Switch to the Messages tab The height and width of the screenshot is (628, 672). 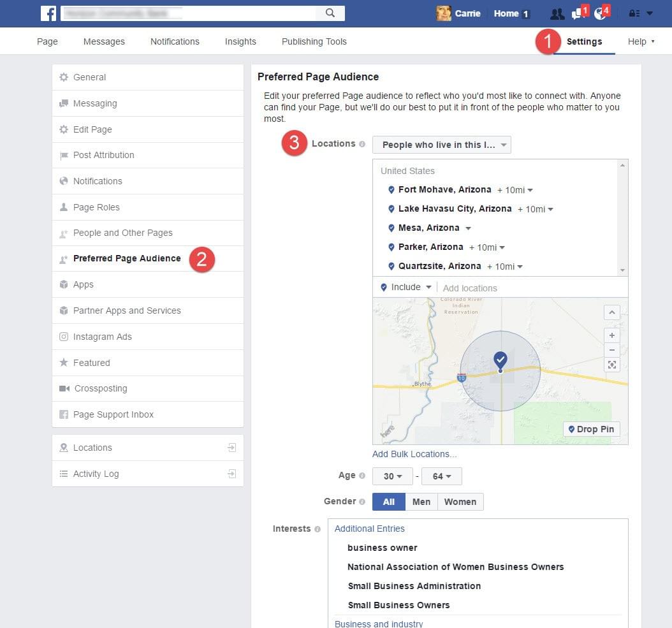click(104, 41)
